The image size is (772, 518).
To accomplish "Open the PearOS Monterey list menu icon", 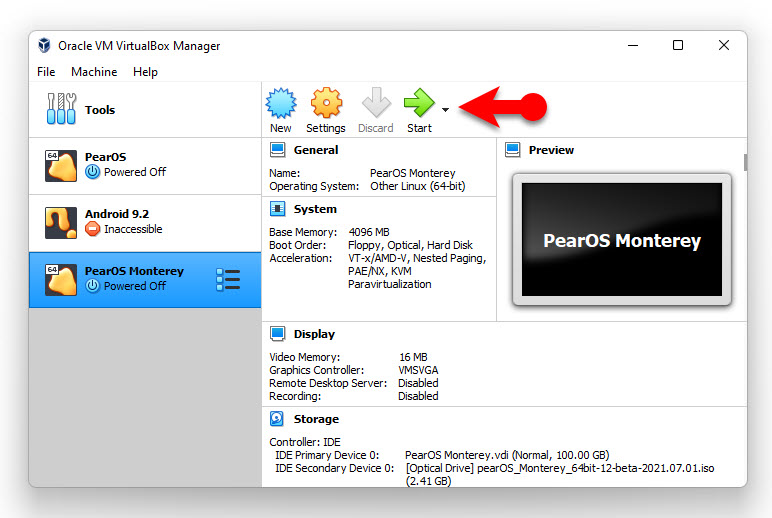I will tap(228, 280).
